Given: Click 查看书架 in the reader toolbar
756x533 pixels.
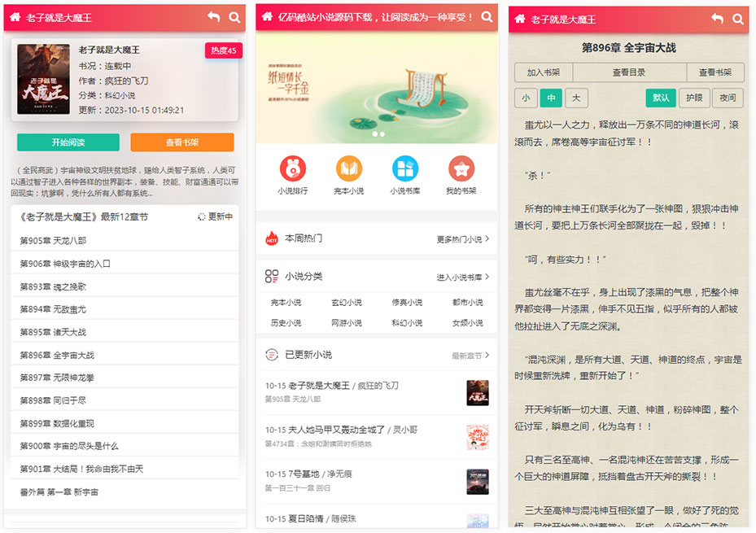Looking at the screenshot, I should tap(715, 72).
